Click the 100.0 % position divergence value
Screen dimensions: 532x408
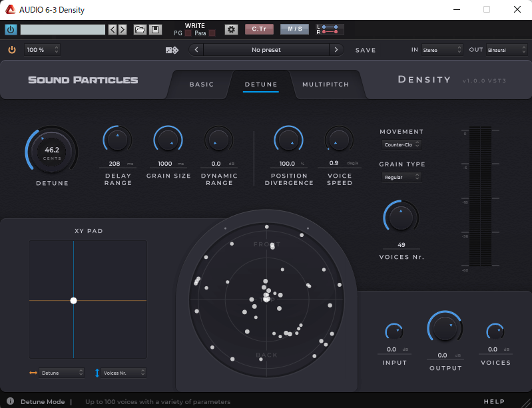pos(287,164)
